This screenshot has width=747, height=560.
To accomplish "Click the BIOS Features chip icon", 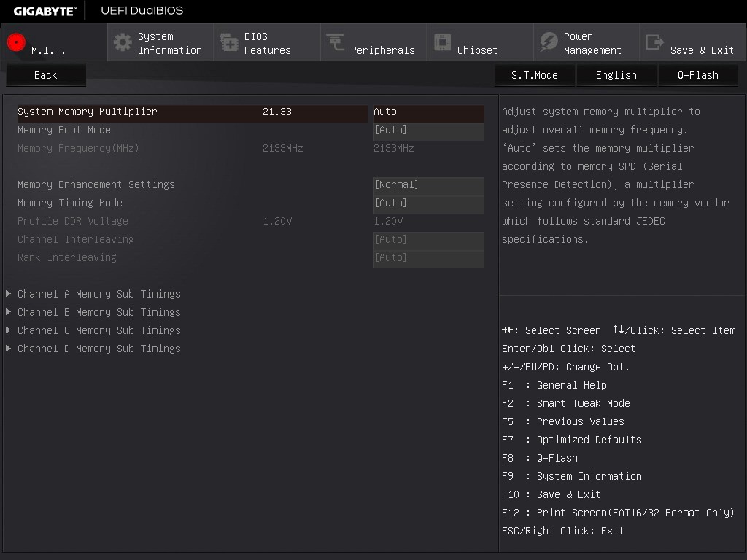I will pyautogui.click(x=229, y=42).
